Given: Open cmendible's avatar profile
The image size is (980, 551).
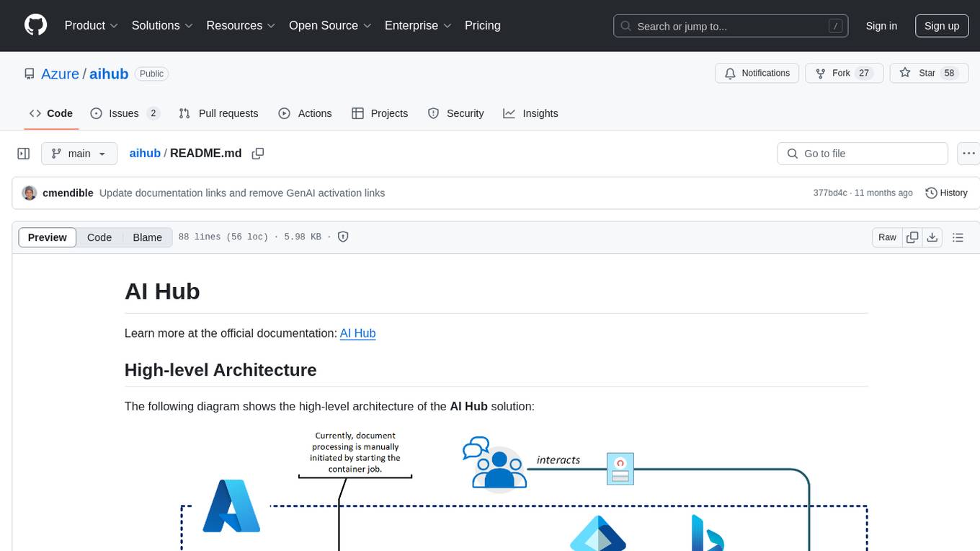Looking at the screenshot, I should 30,193.
